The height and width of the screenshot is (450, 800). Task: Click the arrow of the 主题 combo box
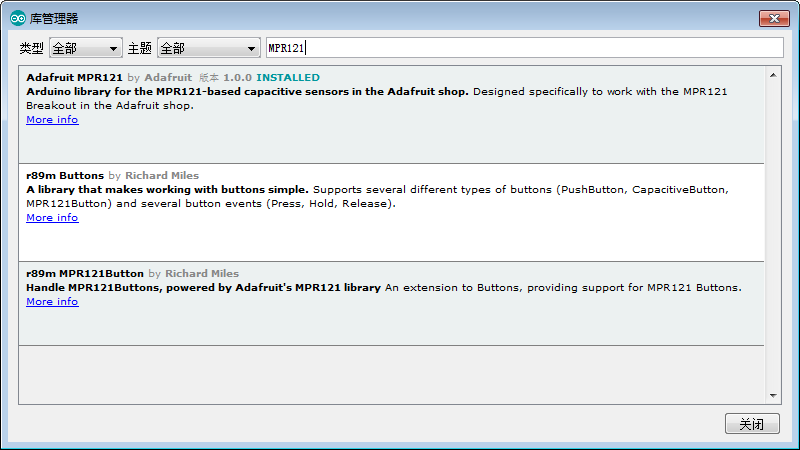tap(251, 48)
